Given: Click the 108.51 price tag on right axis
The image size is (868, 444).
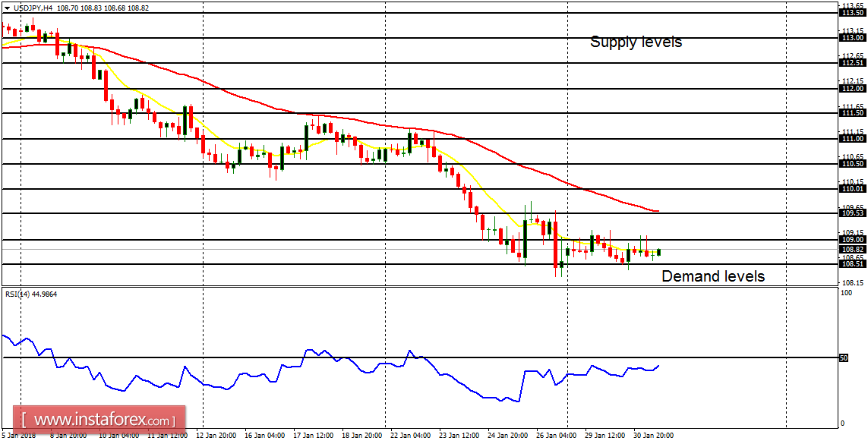Looking at the screenshot, I should point(854,263).
